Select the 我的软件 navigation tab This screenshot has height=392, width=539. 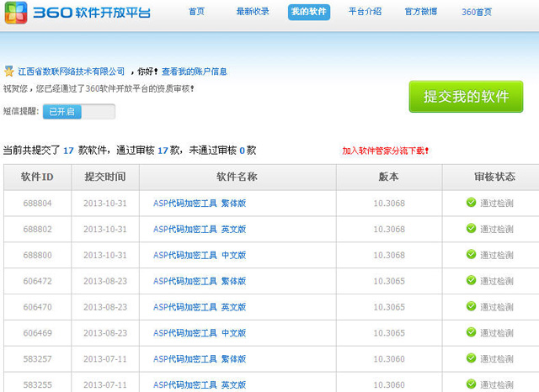click(309, 12)
